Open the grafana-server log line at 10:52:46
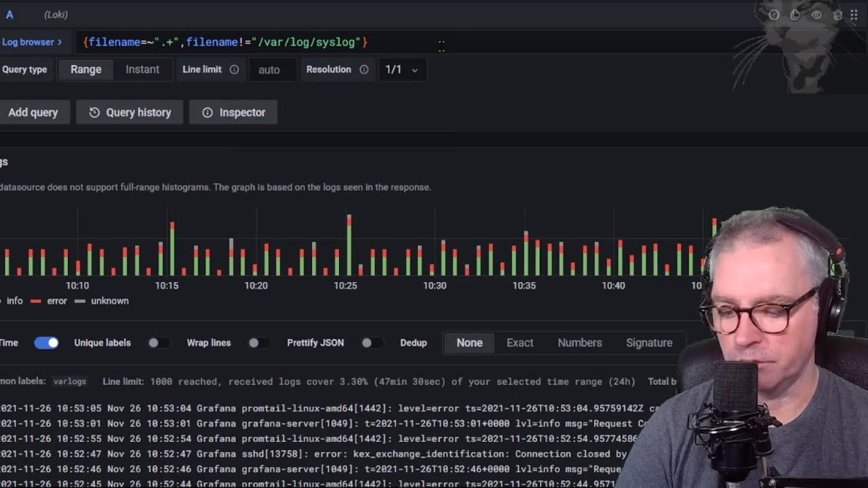The image size is (868, 488). (312, 469)
